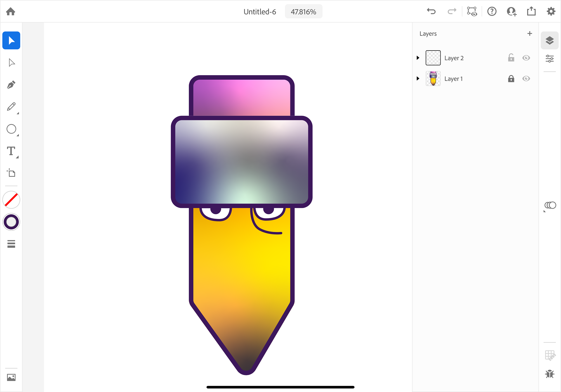Hide Layer 1 with eye icon
561x392 pixels.
coord(526,79)
